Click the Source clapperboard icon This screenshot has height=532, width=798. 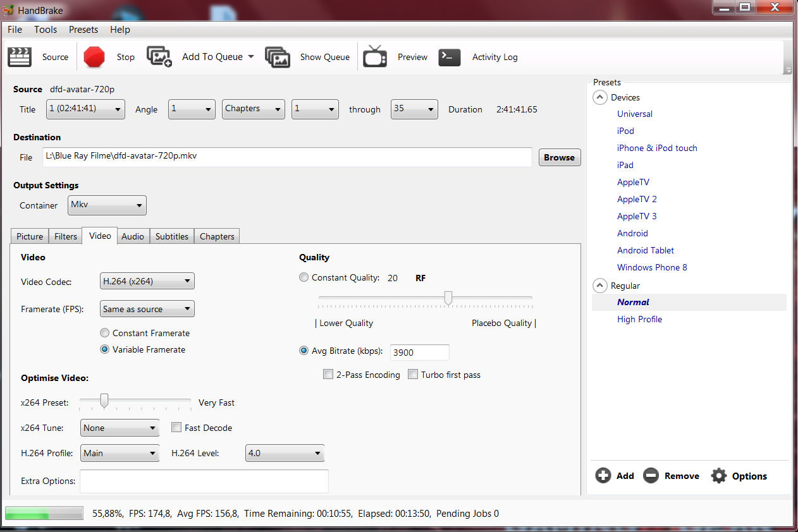[x=20, y=57]
